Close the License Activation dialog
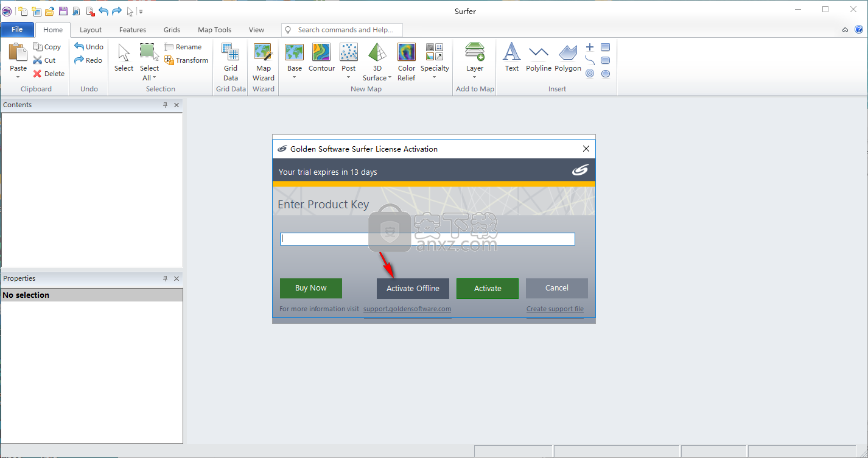868x458 pixels. [586, 149]
